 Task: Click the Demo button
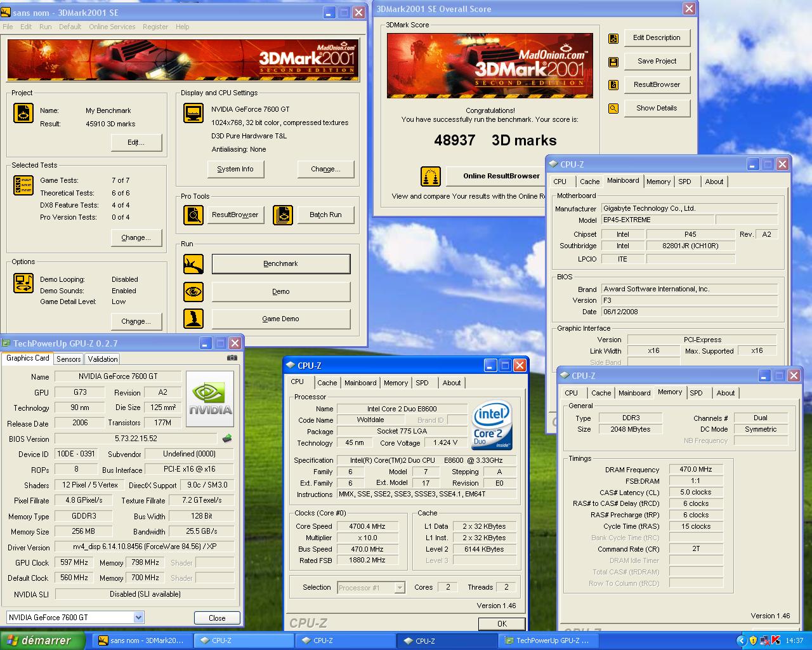click(x=281, y=292)
